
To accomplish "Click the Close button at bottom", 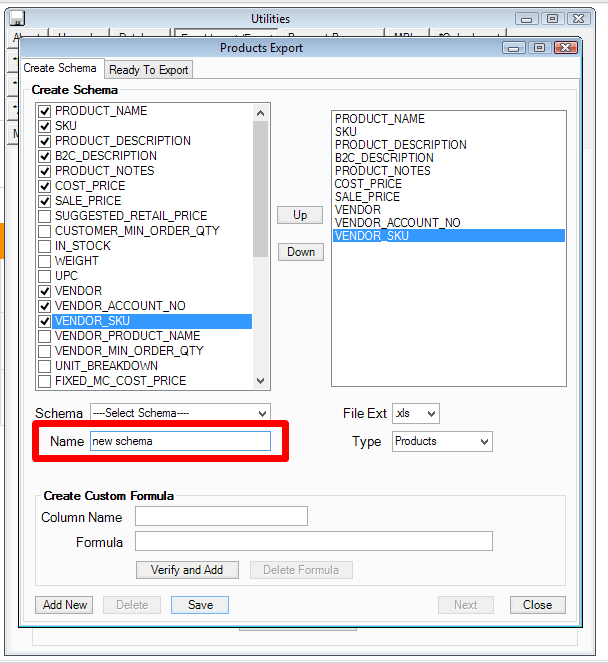I will tap(537, 605).
